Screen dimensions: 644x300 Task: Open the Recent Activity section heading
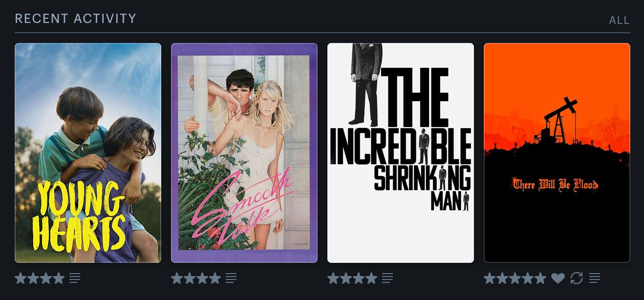[76, 19]
